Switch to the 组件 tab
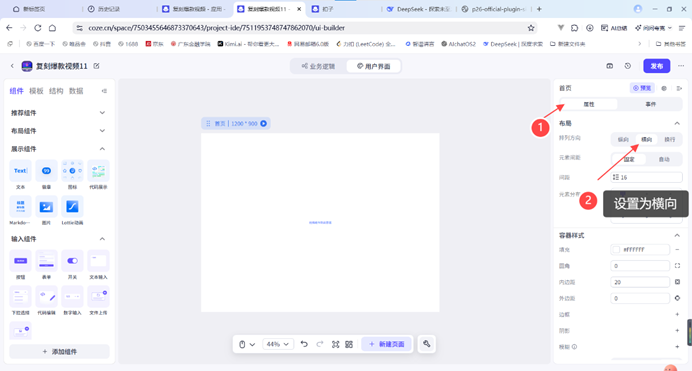The height and width of the screenshot is (371, 692). (x=16, y=91)
